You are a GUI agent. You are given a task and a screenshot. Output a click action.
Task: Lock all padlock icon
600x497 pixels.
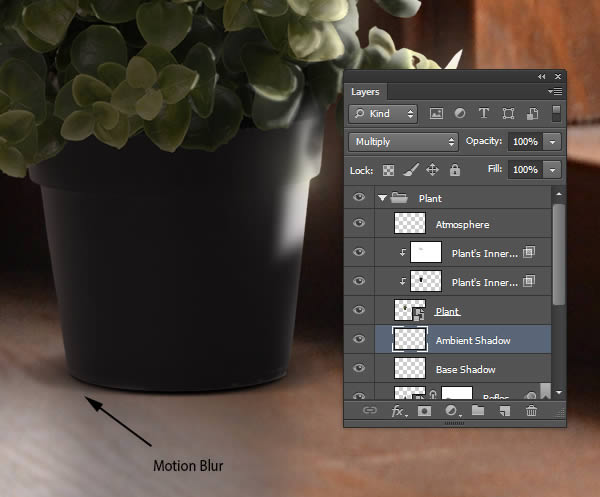click(x=455, y=170)
